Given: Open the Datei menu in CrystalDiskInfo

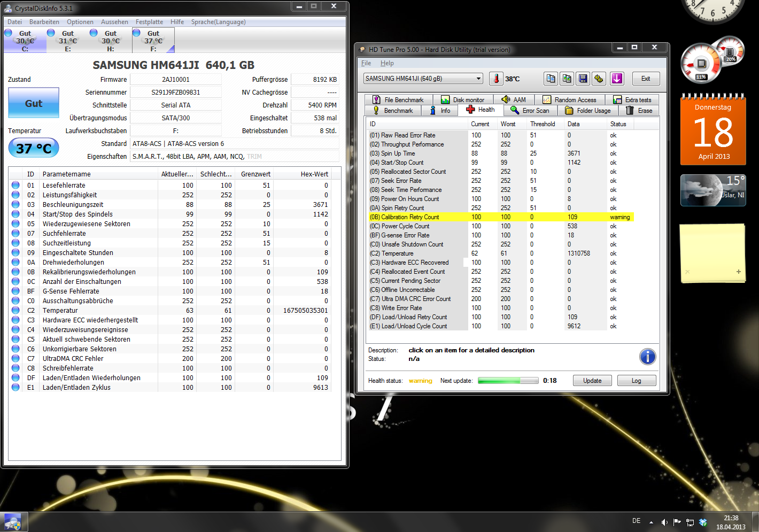Looking at the screenshot, I should [15, 22].
